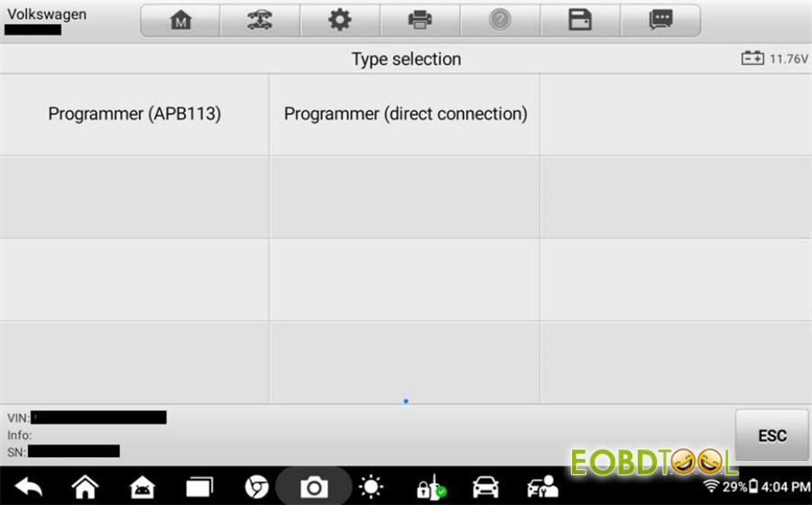Click the car icon in bottom bar
This screenshot has height=505, width=812.
click(x=485, y=487)
